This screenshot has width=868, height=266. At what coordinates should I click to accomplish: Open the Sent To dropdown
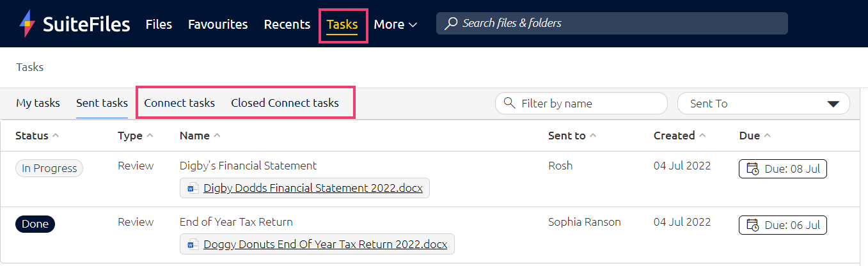click(x=763, y=104)
